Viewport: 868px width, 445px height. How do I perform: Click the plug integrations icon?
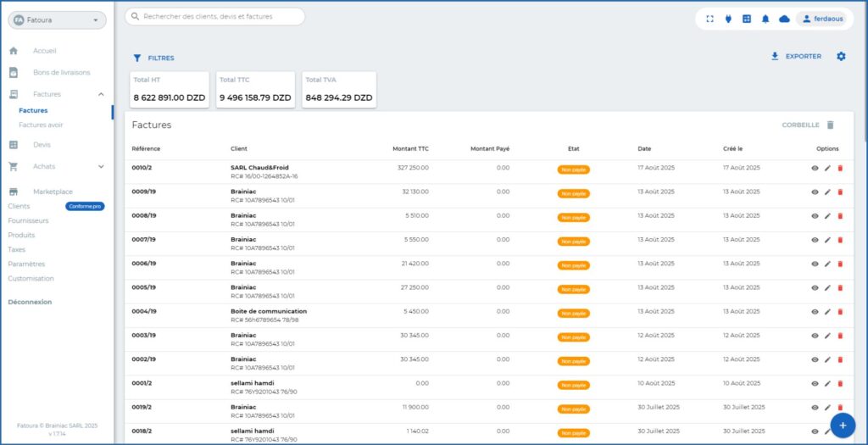[728, 19]
